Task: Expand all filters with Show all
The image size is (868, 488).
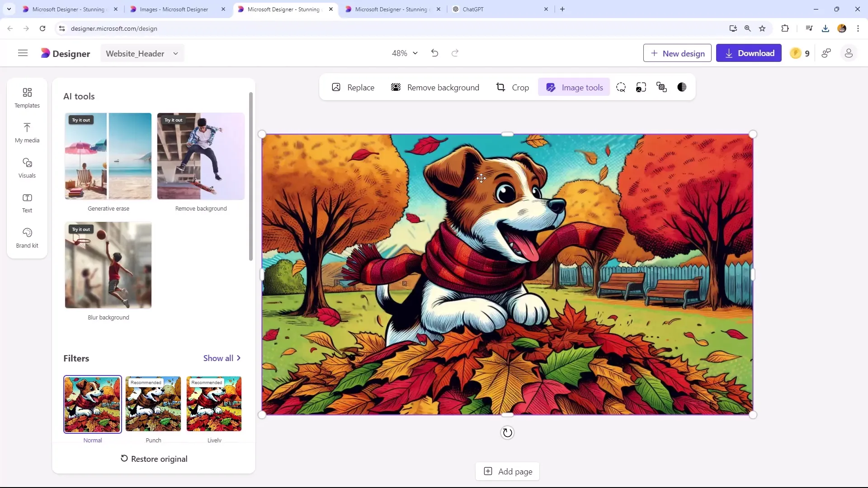Action: pos(222,358)
